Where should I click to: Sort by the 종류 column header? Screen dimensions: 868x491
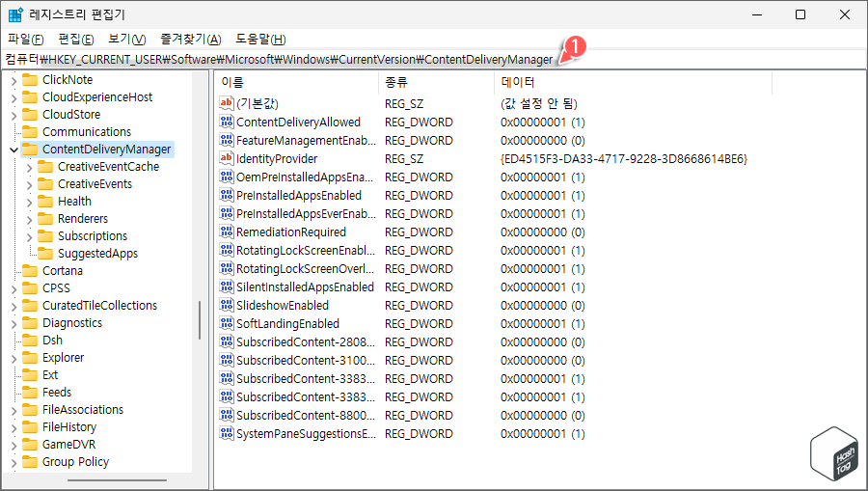436,82
